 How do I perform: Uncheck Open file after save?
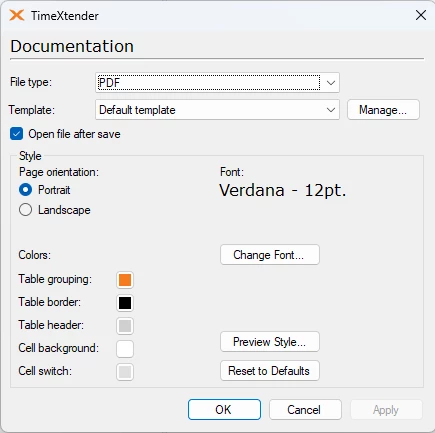pos(16,134)
